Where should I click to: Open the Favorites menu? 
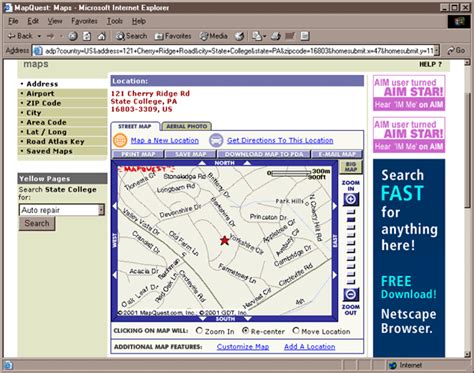(84, 21)
